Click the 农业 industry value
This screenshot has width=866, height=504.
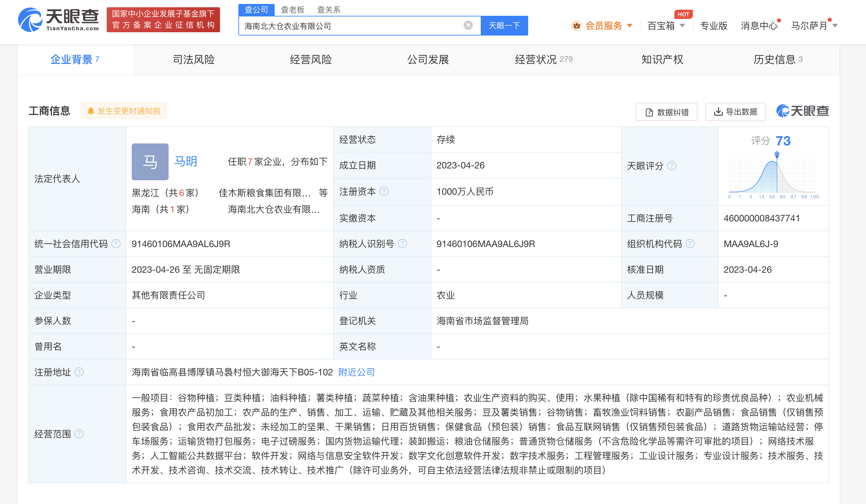[x=446, y=295]
